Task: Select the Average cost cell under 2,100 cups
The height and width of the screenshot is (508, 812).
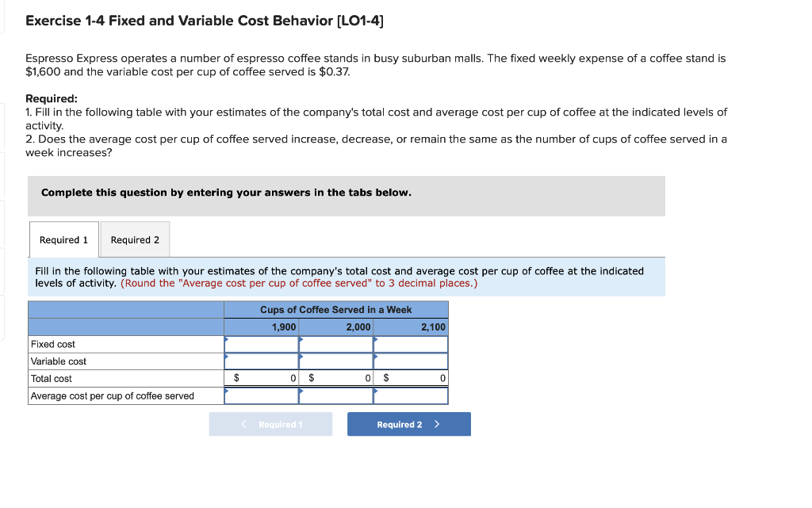Action: coord(409,395)
